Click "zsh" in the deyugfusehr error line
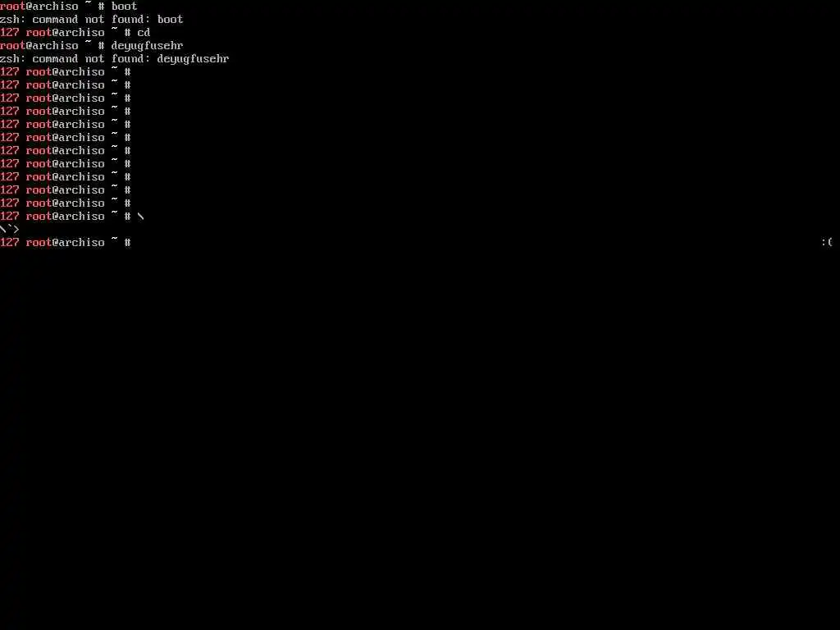This screenshot has height=630, width=840. tap(10, 59)
